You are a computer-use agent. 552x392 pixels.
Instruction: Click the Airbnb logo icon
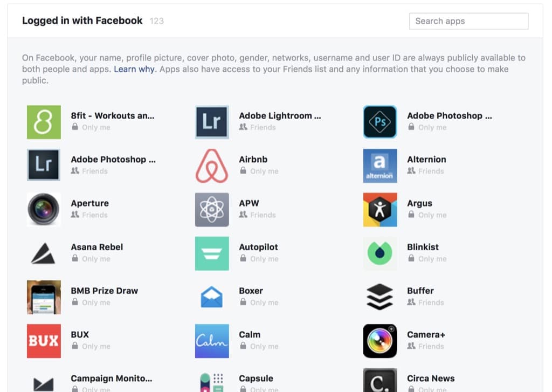(x=211, y=166)
